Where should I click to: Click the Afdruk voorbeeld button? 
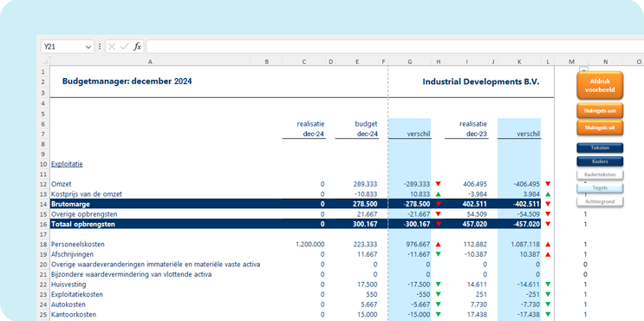600,86
